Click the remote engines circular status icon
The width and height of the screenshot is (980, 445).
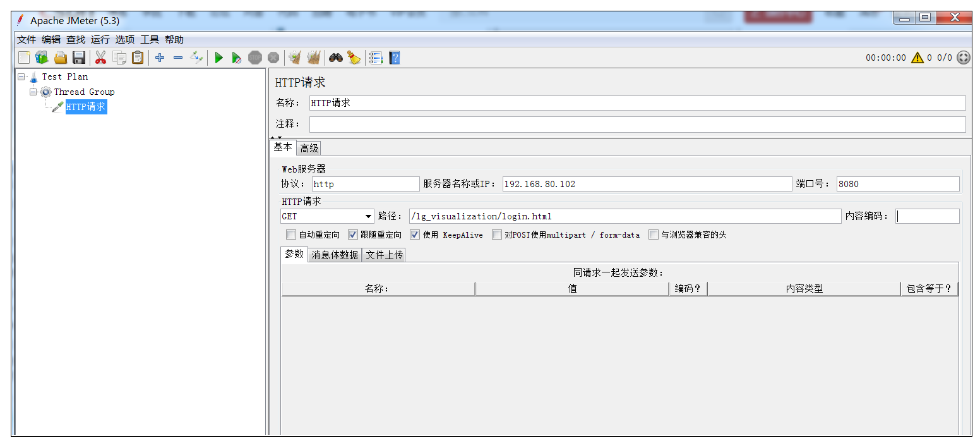pos(964,58)
